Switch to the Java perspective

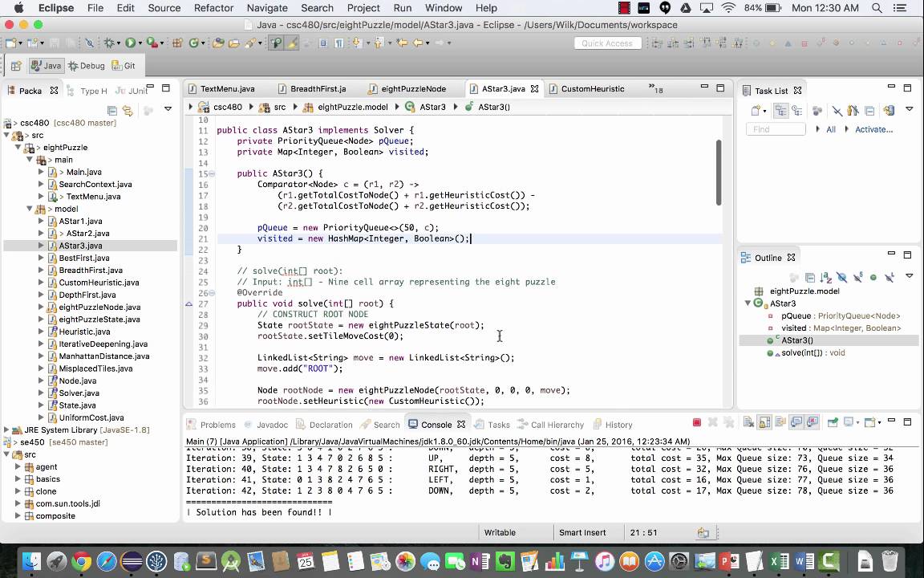pos(46,66)
